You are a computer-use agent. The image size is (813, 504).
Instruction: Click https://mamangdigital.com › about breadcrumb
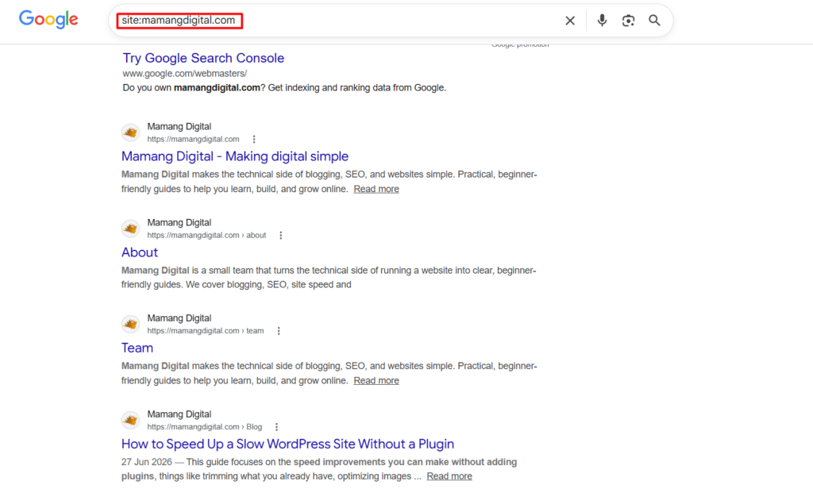point(207,236)
